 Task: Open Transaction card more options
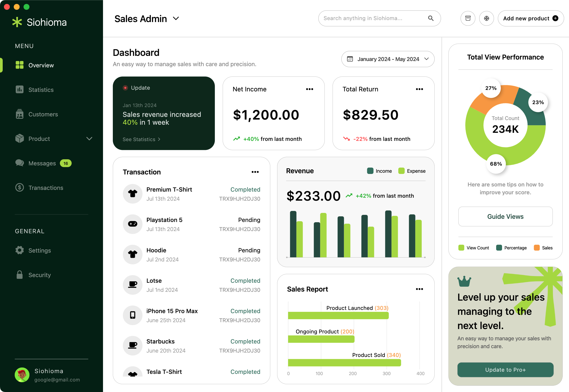[255, 172]
